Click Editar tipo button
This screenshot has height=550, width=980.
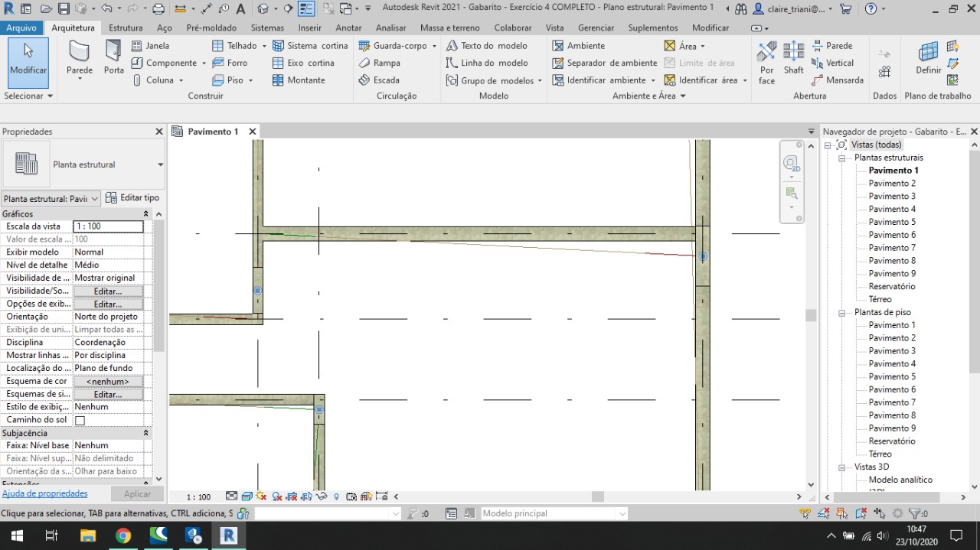tap(132, 198)
